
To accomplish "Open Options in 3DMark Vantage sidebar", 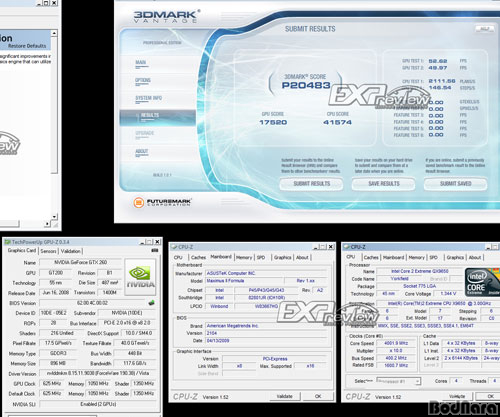I will pos(143,80).
